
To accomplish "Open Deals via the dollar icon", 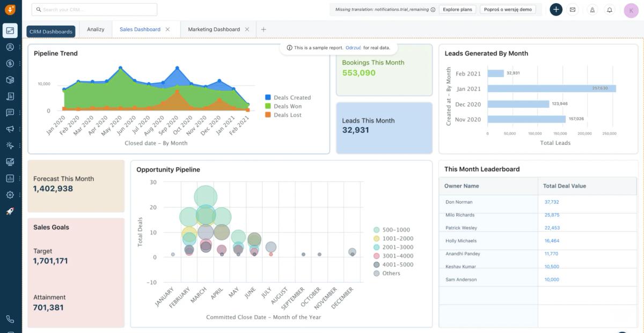I will 10,63.
